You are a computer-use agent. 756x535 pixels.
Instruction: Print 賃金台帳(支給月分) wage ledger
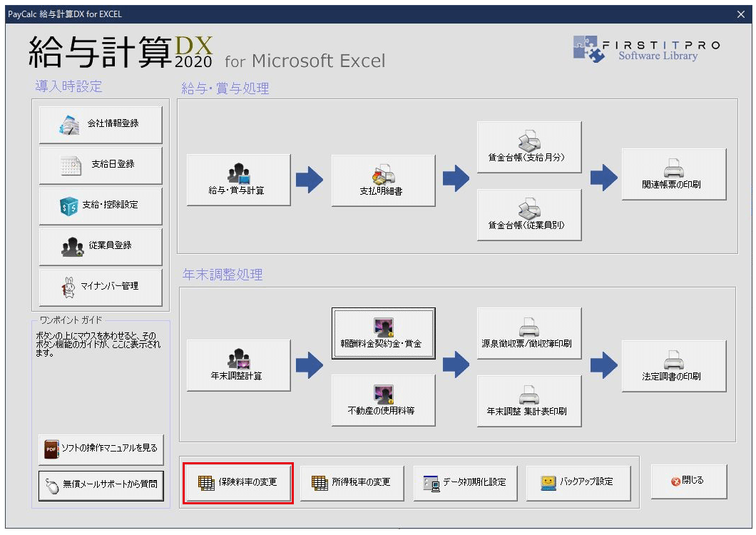pyautogui.click(x=529, y=147)
